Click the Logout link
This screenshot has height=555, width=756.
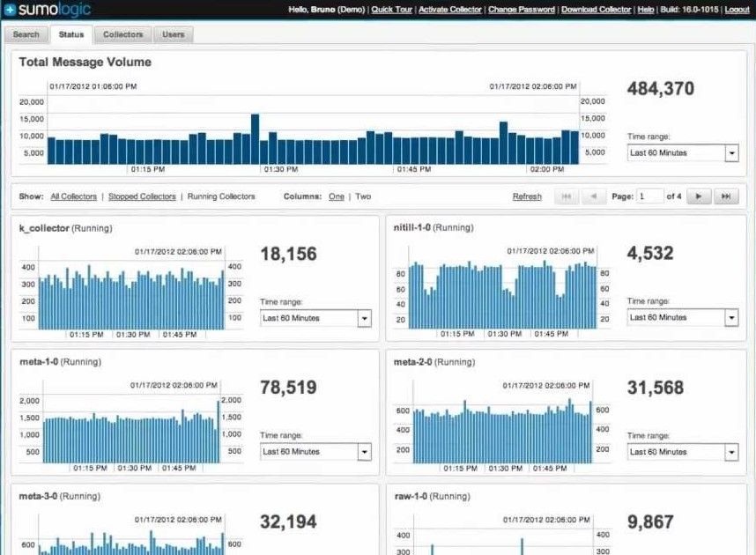[x=737, y=9]
